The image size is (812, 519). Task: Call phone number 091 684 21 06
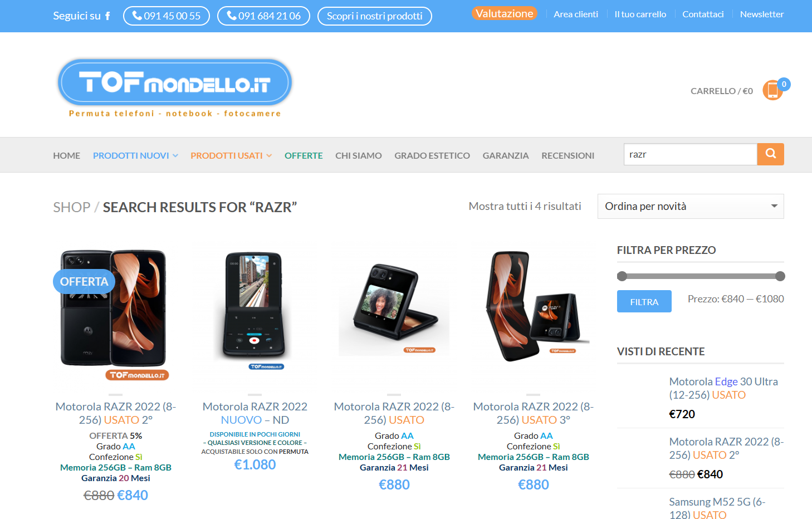(263, 16)
